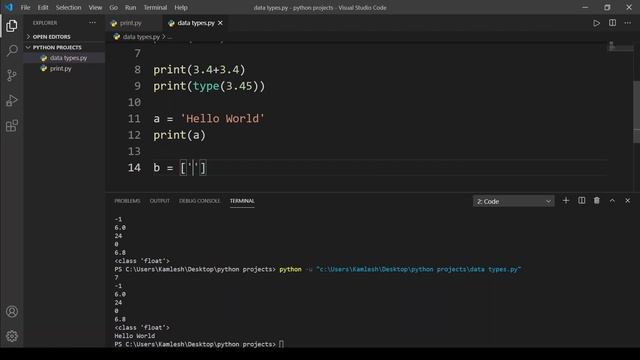The height and width of the screenshot is (360, 640).
Task: Click the 'b = ['']' code line
Action: click(x=180, y=168)
